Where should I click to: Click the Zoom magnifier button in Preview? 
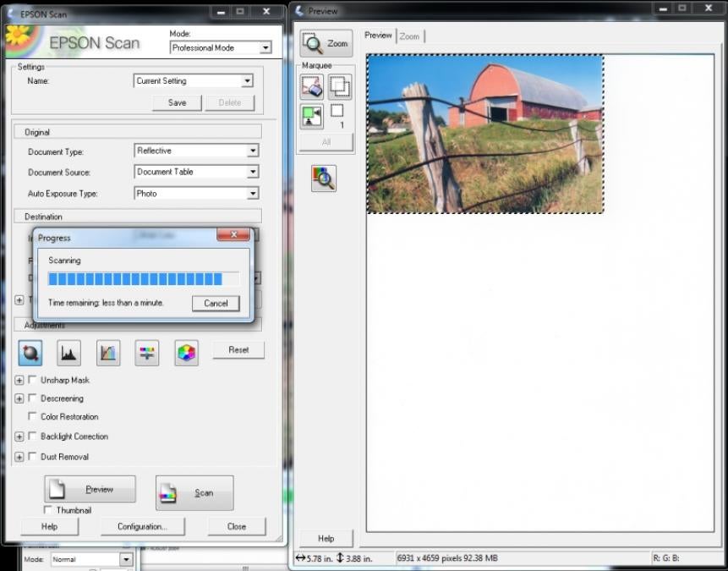tap(326, 43)
